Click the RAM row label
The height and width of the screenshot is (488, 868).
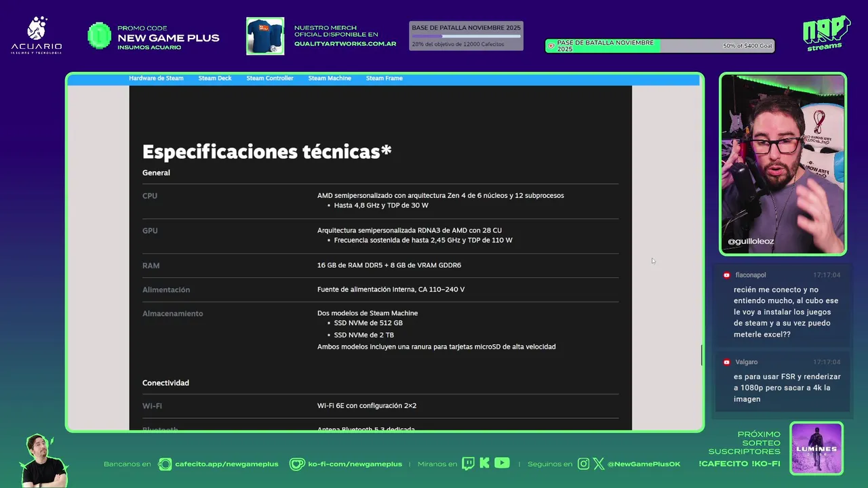coord(151,266)
